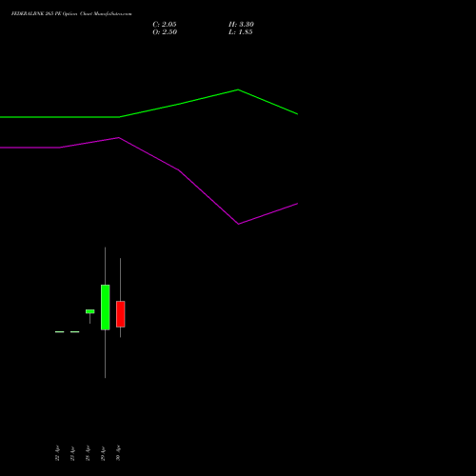Click the low value "L: 1.85"
476x476 pixels.
pos(241,32)
